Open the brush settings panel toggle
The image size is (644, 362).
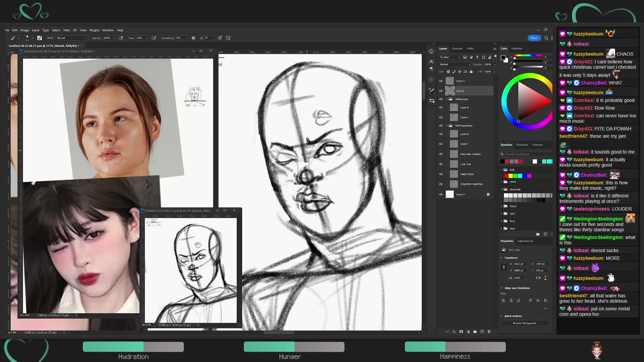click(x=40, y=38)
